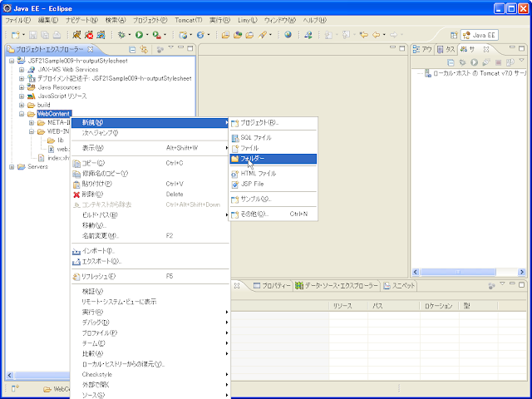
Task: Open the 編集 menu
Action: (x=48, y=20)
